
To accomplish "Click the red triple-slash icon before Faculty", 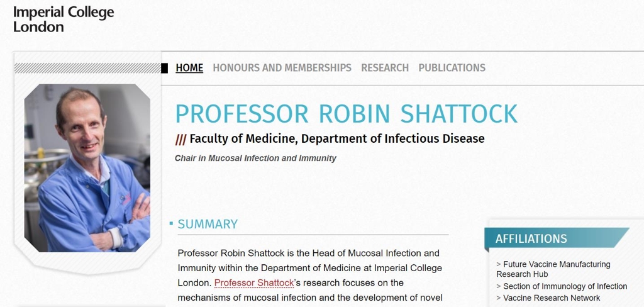I will coord(180,140).
